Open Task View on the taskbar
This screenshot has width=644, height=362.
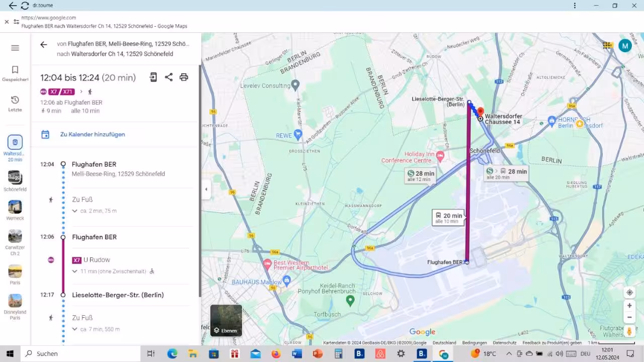click(x=150, y=353)
